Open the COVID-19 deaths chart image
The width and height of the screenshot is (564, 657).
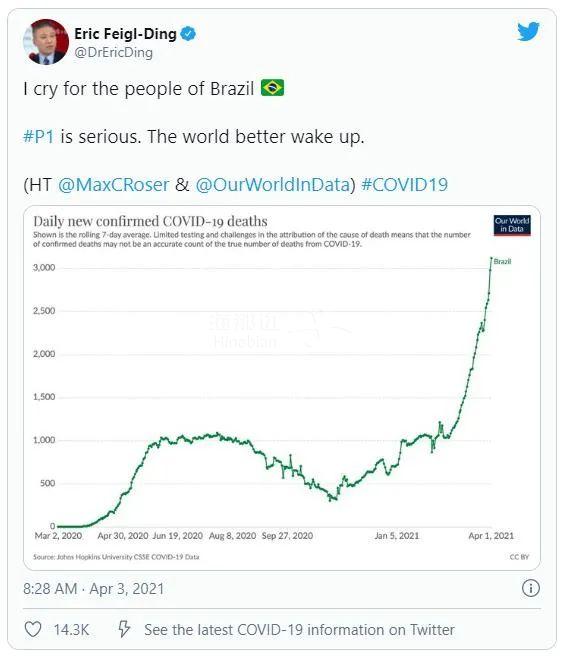[x=282, y=388]
